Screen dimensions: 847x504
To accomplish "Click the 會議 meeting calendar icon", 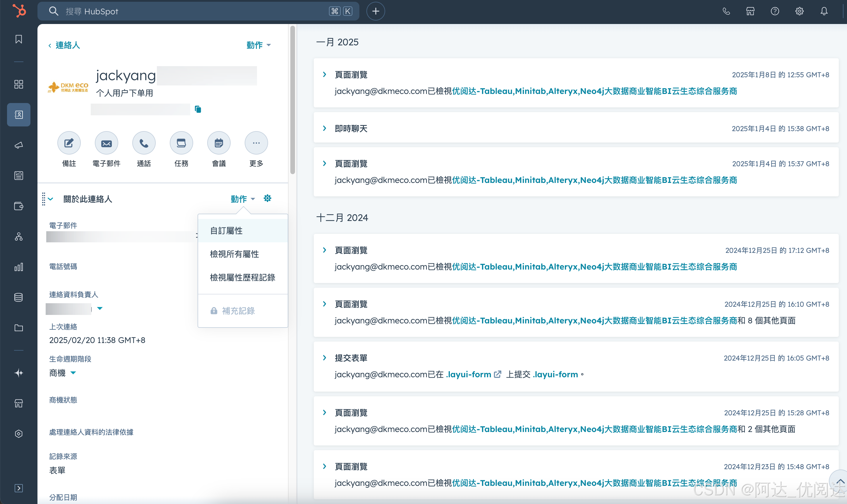I will (219, 143).
